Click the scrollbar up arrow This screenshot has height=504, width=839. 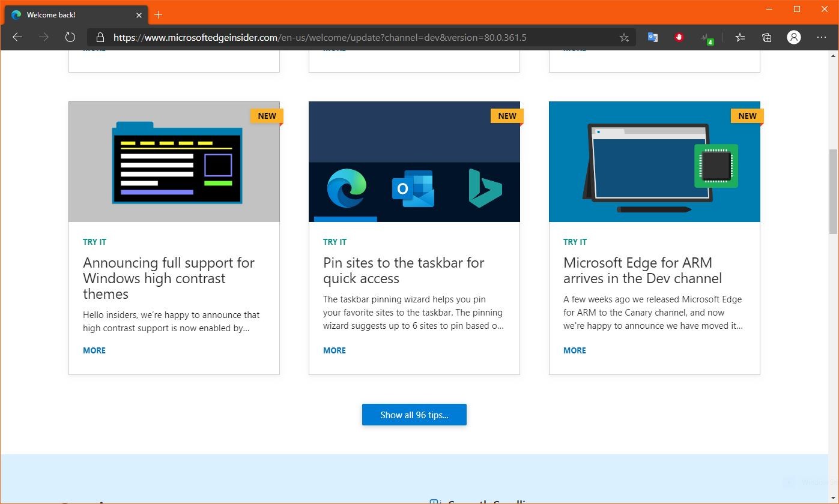click(x=833, y=56)
